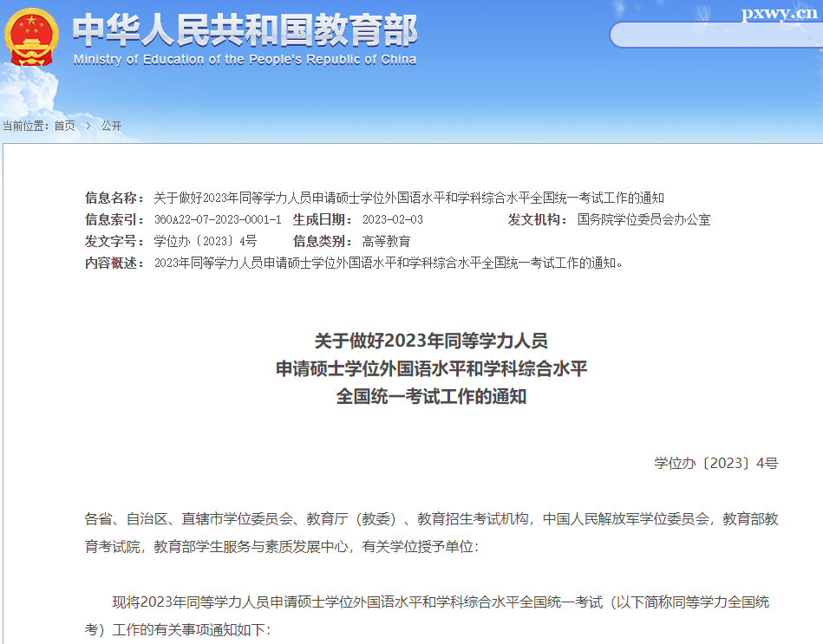823x644 pixels.
Task: Select index number 360A22-07-2023-0001-1
Action: point(218,219)
